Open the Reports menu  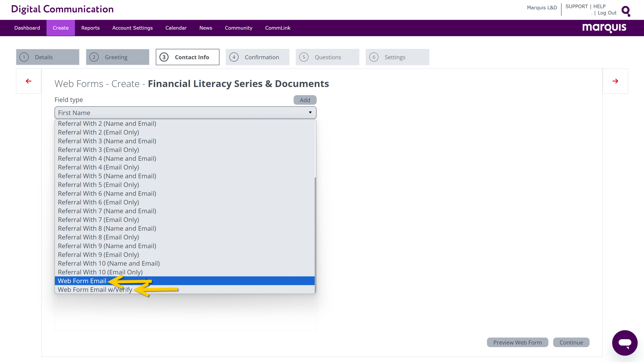pyautogui.click(x=90, y=28)
